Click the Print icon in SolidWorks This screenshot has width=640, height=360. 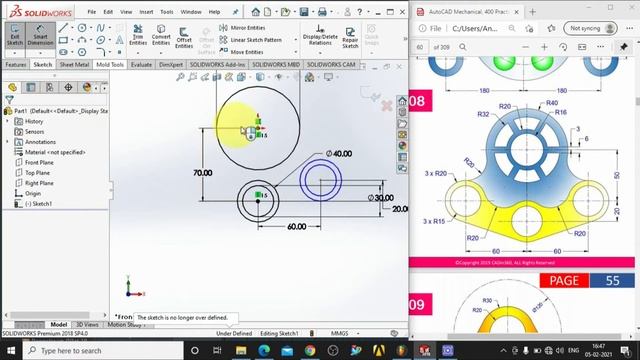[x=322, y=12]
